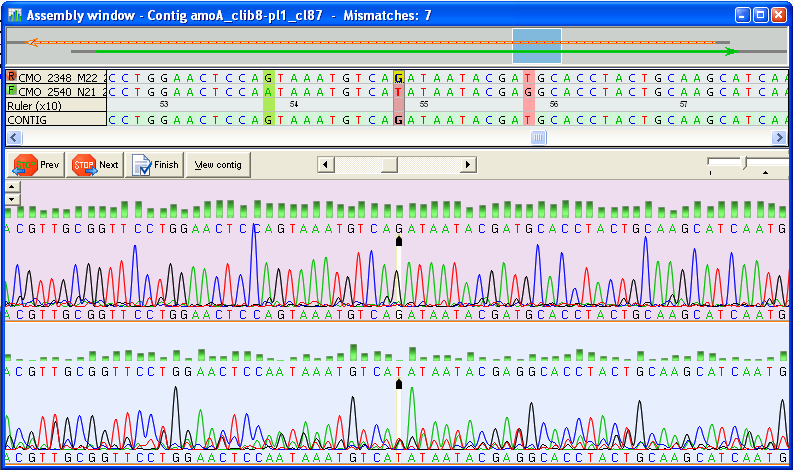
Task: Click the Ruler (x10) row label
Action: click(x=56, y=106)
